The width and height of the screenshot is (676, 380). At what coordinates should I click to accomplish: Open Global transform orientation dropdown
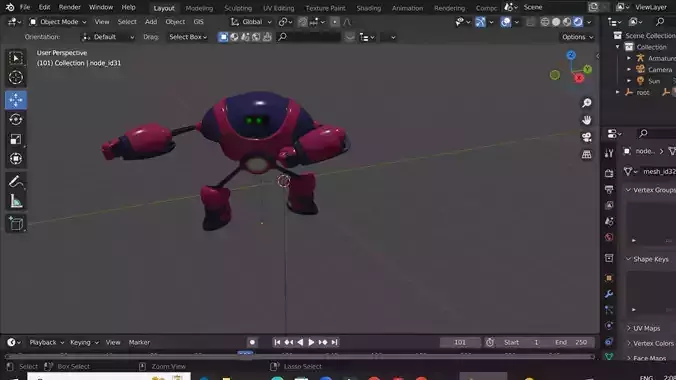click(x=251, y=22)
